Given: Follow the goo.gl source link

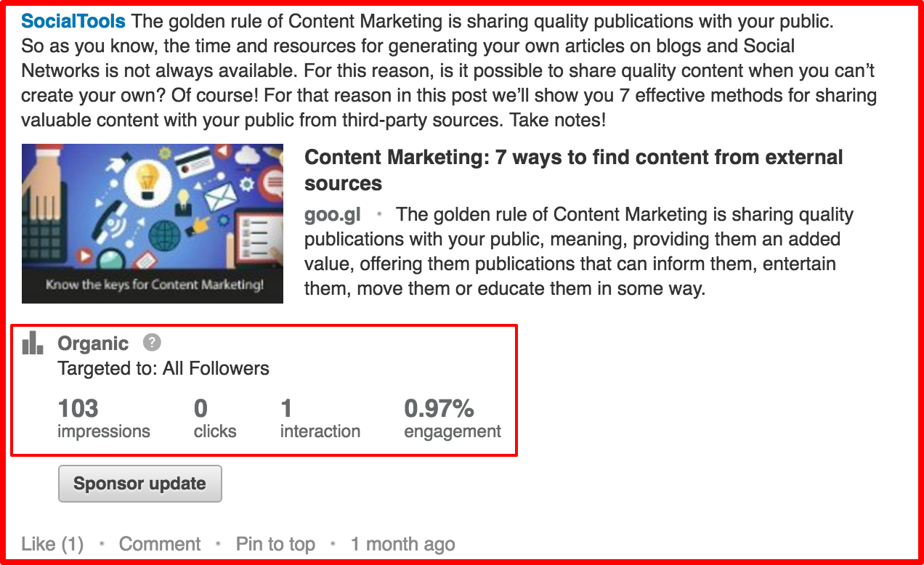Looking at the screenshot, I should (x=332, y=215).
